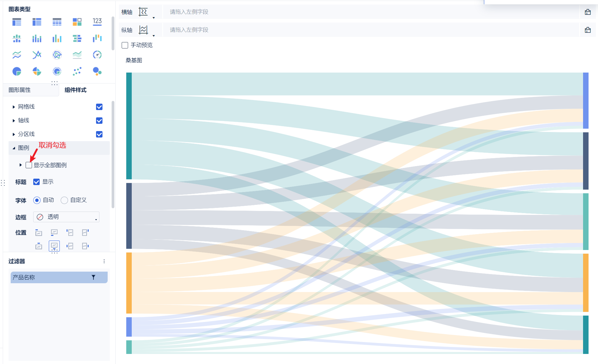The height and width of the screenshot is (364, 598).
Task: Open the 边框 透明 dropdown
Action: [x=66, y=217]
